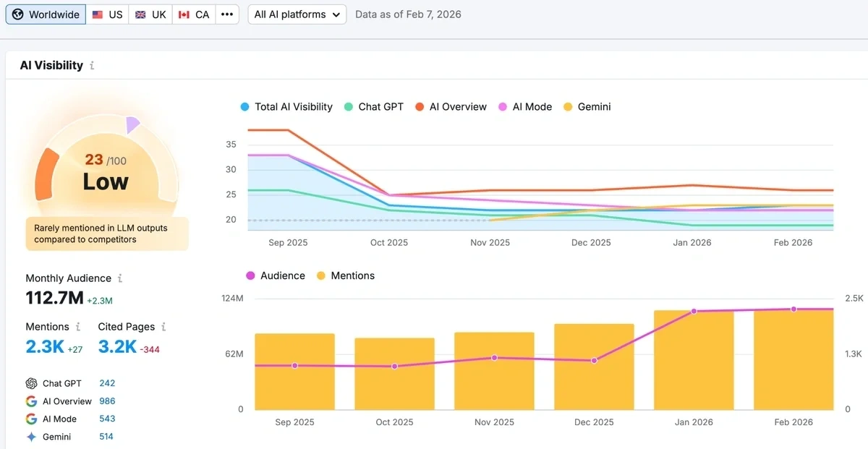Open AI Overview mentions count 986
Viewport: 868px width, 449px height.
tap(107, 401)
